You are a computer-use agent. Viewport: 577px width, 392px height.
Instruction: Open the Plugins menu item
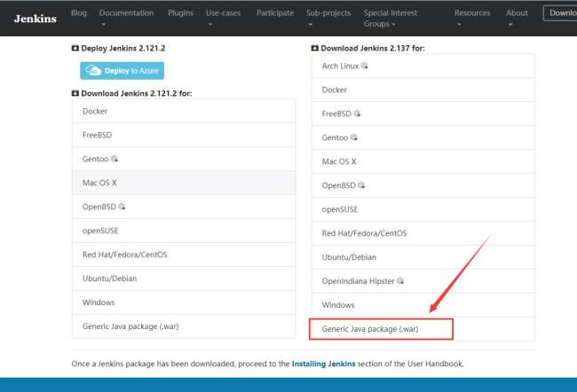pos(181,13)
